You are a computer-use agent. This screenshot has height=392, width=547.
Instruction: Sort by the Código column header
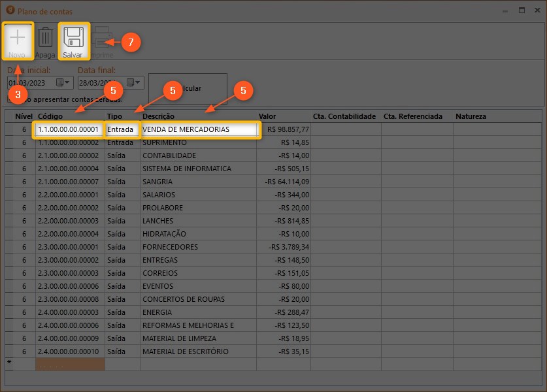coord(50,116)
